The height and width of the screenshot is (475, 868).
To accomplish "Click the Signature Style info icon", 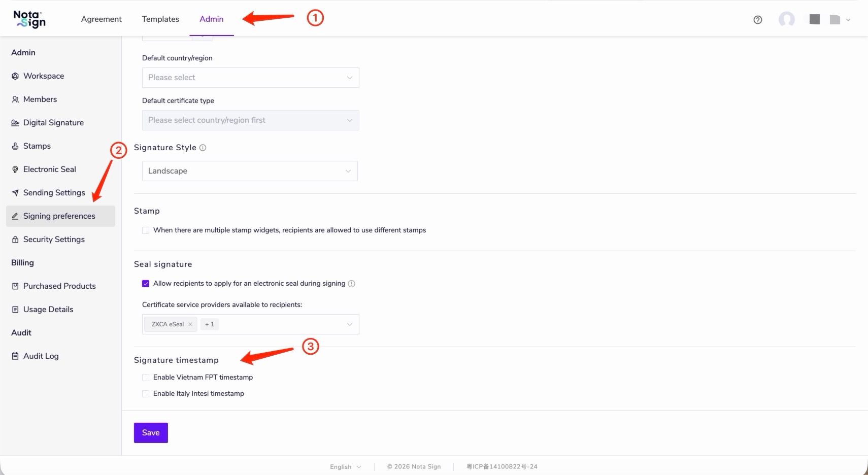I will (203, 148).
